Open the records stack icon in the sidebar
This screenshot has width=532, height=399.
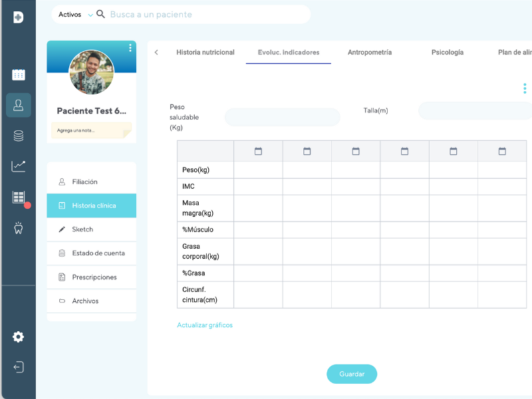point(18,135)
